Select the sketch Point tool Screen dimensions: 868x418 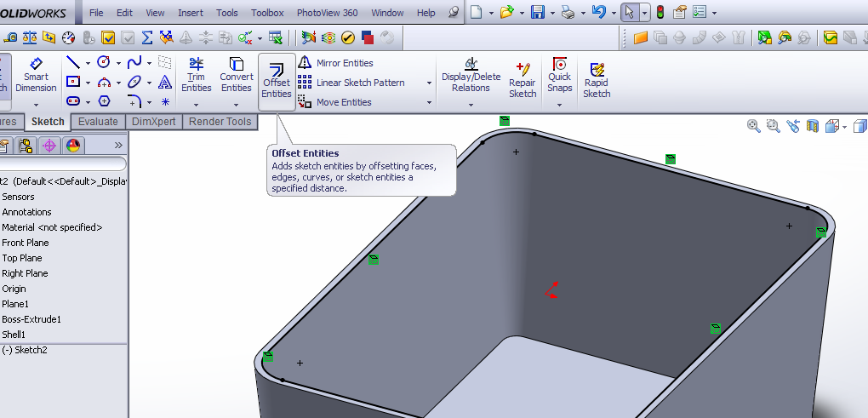tap(165, 102)
